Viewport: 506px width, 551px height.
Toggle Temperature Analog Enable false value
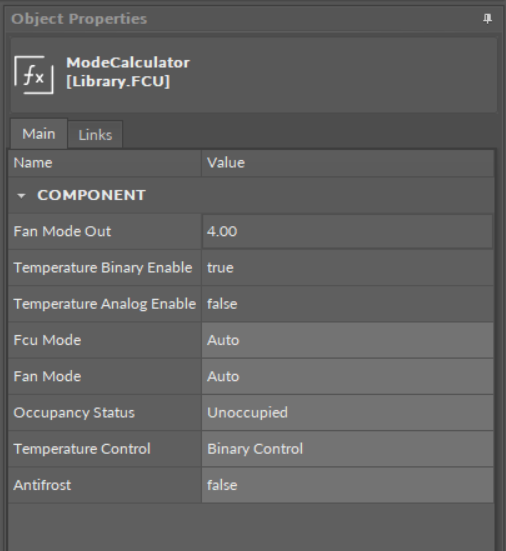coord(348,304)
